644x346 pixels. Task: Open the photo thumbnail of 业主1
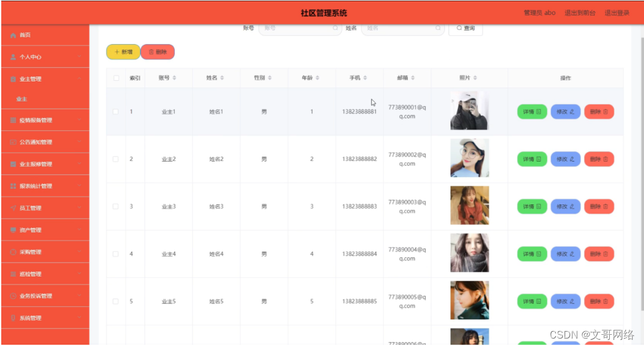click(470, 111)
